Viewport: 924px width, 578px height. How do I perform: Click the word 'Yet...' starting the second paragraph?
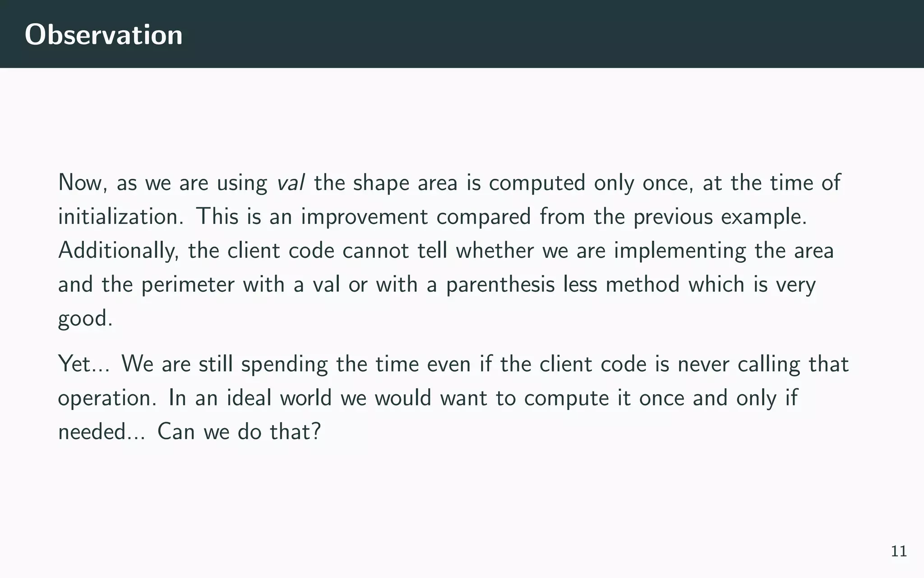[84, 364]
